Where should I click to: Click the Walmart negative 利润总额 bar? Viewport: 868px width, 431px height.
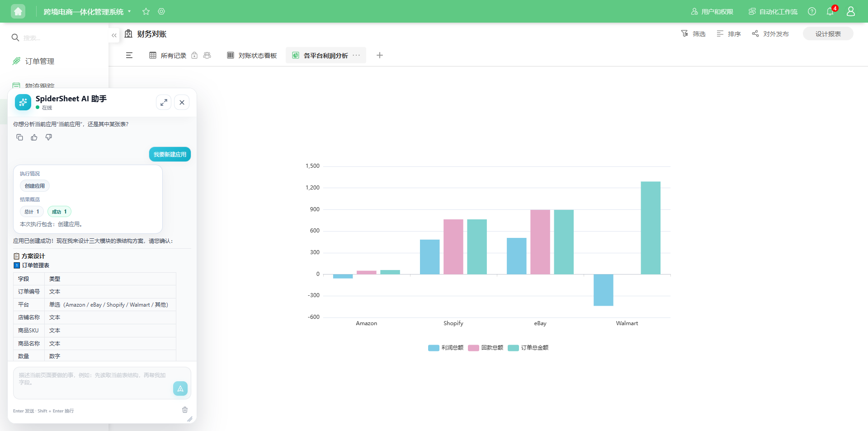(604, 290)
